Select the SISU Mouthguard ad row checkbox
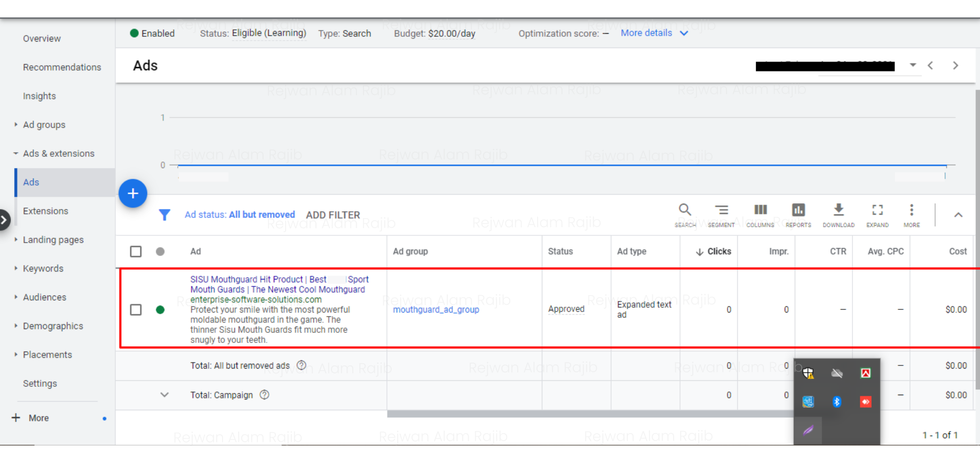 [136, 310]
